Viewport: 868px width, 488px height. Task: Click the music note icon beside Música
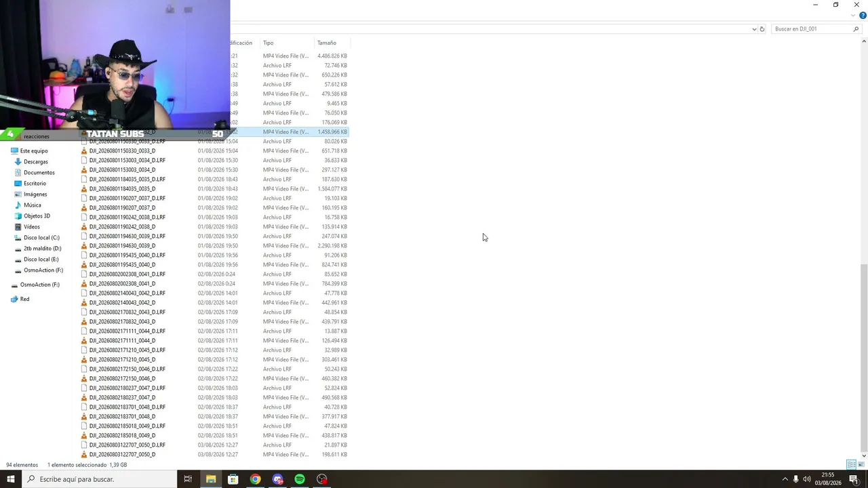(x=18, y=205)
